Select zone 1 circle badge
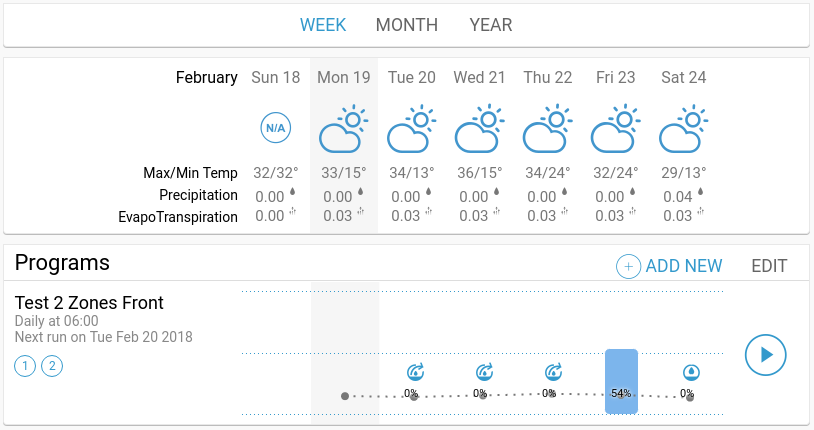 point(25,366)
